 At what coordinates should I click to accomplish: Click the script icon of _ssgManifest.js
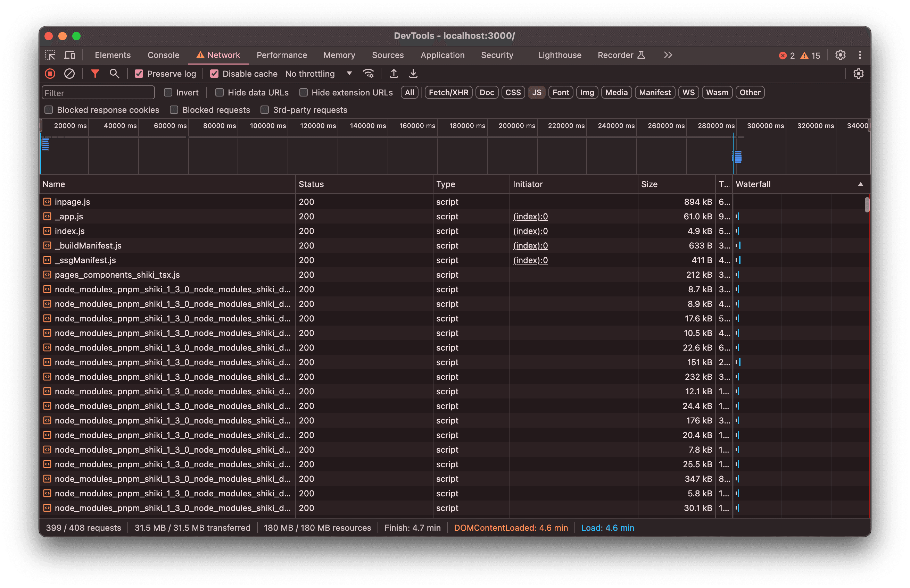pos(47,260)
